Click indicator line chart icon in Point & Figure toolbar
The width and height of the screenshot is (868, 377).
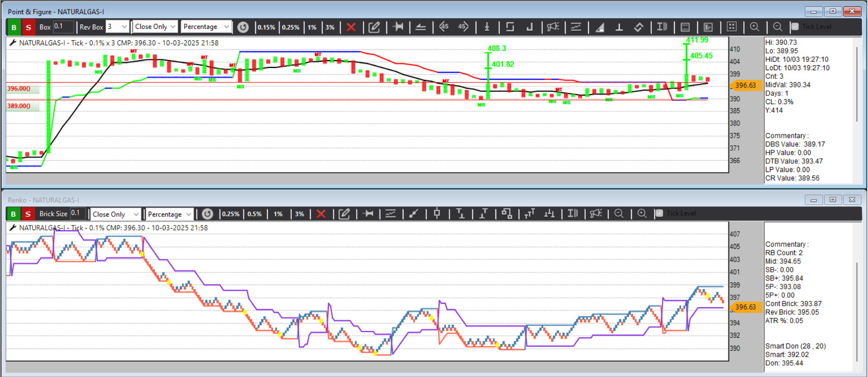[576, 27]
